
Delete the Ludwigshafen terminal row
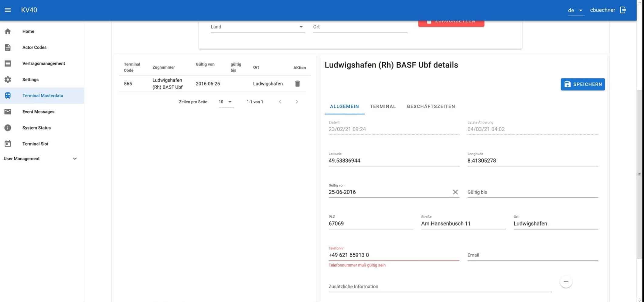pyautogui.click(x=297, y=84)
